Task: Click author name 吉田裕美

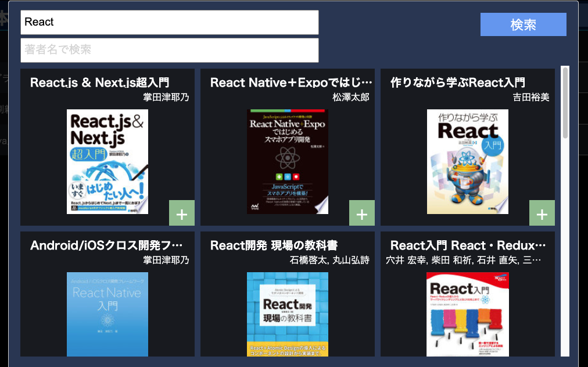Action: pyautogui.click(x=531, y=98)
